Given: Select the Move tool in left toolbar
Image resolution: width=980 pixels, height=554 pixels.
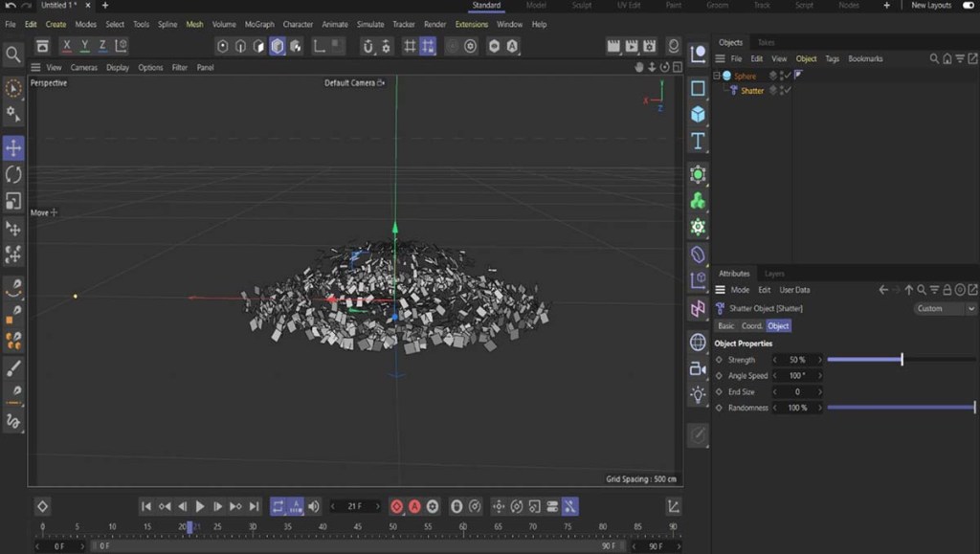Looking at the screenshot, I should coord(13,147).
